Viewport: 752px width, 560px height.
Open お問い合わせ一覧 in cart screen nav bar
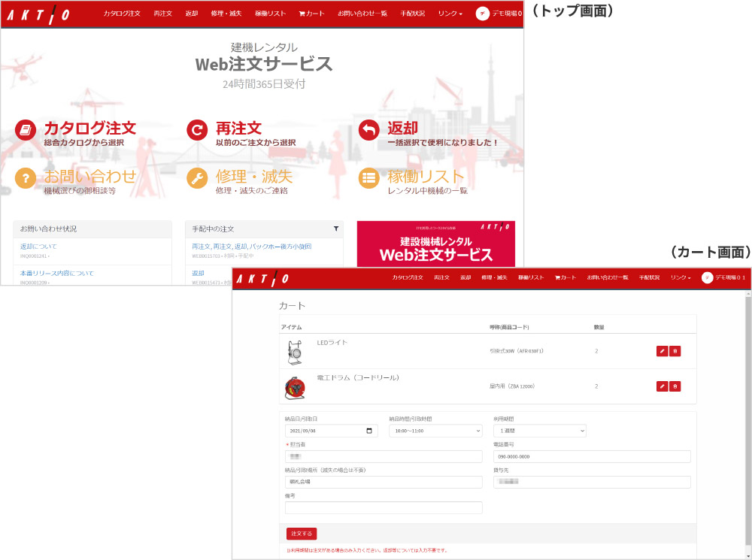[607, 277]
